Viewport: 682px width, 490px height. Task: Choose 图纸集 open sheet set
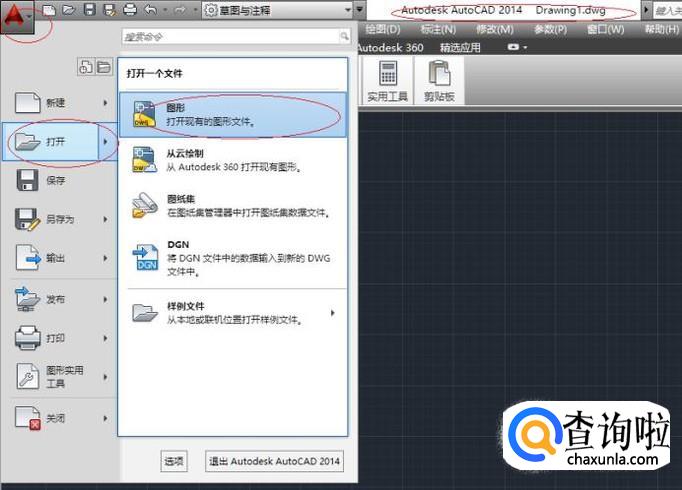(233, 206)
